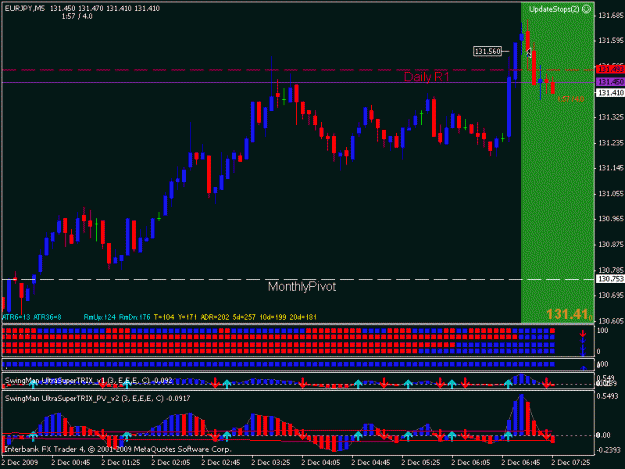
Task: Click the 2 Dec 04:05 time label
Action: [321, 463]
